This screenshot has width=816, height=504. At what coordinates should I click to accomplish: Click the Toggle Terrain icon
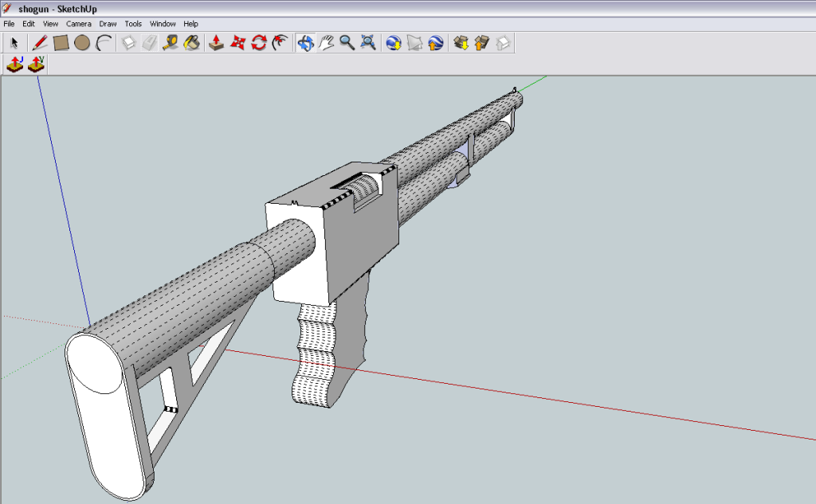point(414,43)
